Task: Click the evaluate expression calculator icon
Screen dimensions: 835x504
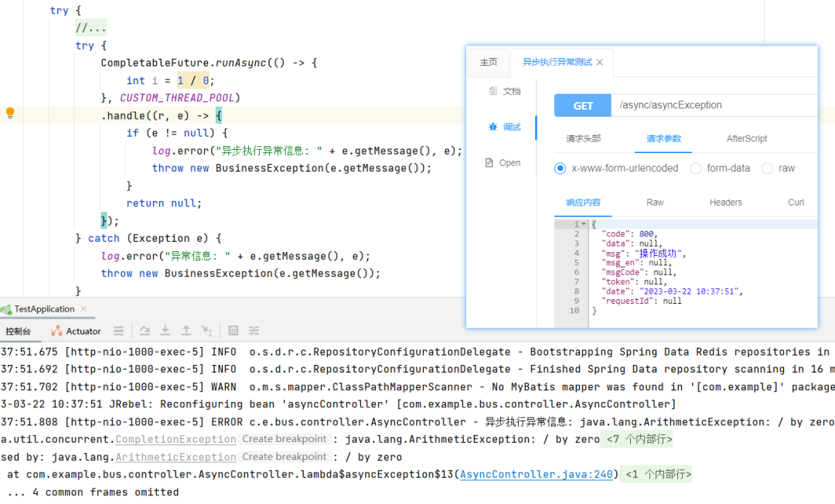Action: (x=233, y=331)
